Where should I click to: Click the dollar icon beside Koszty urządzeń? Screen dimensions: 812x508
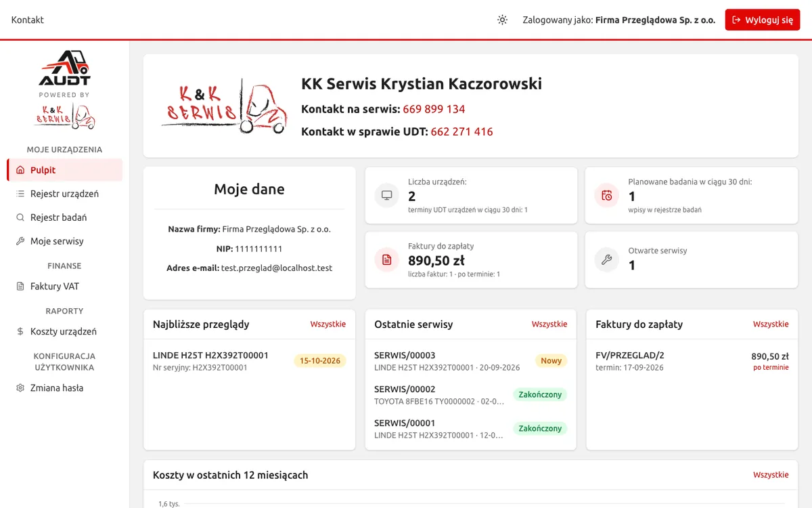(x=20, y=332)
